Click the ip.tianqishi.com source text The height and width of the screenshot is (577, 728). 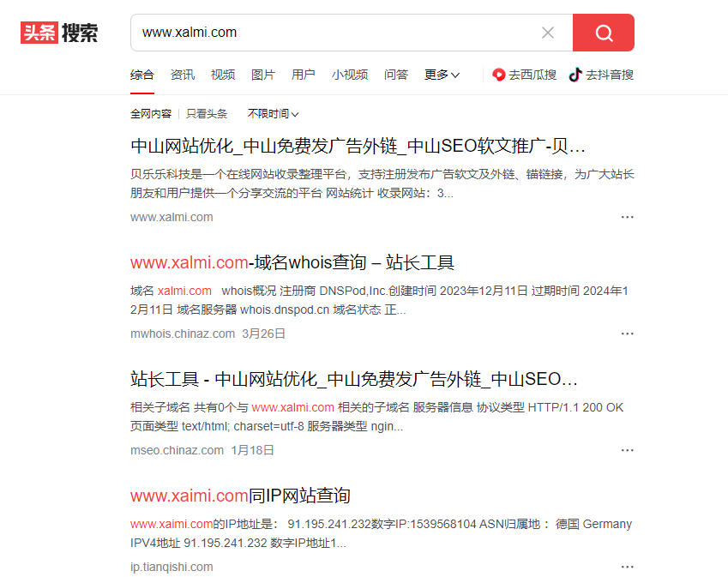(171, 567)
